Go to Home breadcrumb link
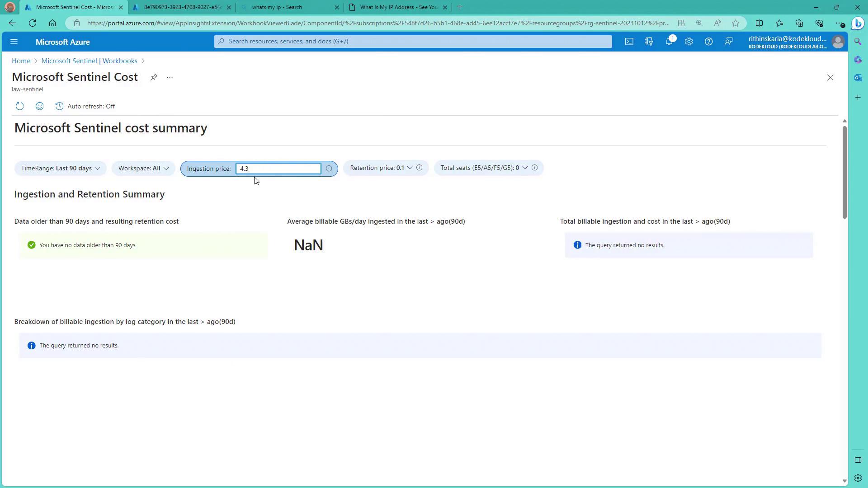Screen dimensions: 868x488 21,61
